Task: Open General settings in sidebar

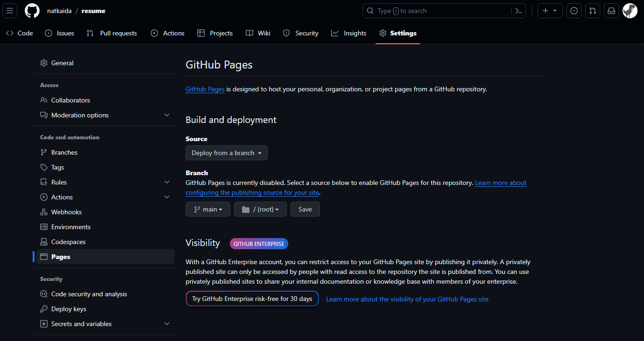Action: pyautogui.click(x=105, y=63)
